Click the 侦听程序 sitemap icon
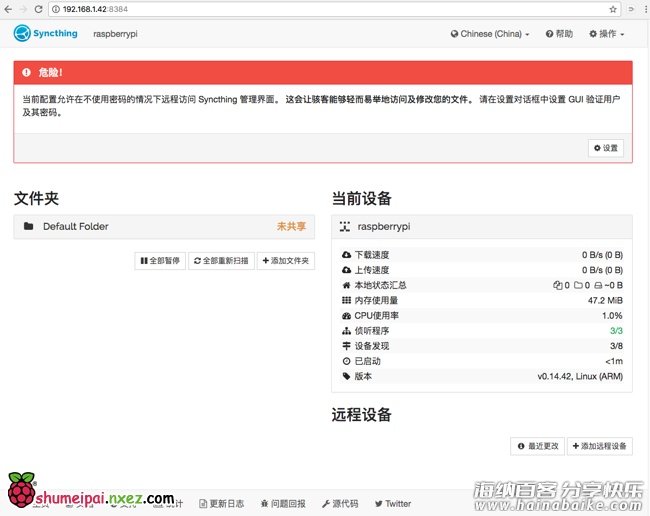Screen dimensions: 650x516 pos(347,331)
